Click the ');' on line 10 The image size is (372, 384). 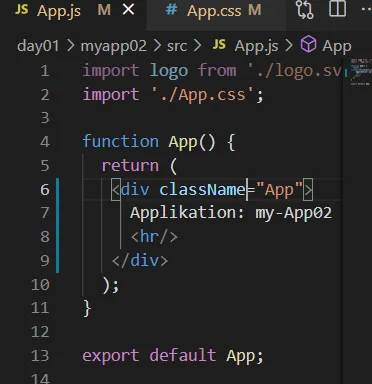tap(111, 285)
